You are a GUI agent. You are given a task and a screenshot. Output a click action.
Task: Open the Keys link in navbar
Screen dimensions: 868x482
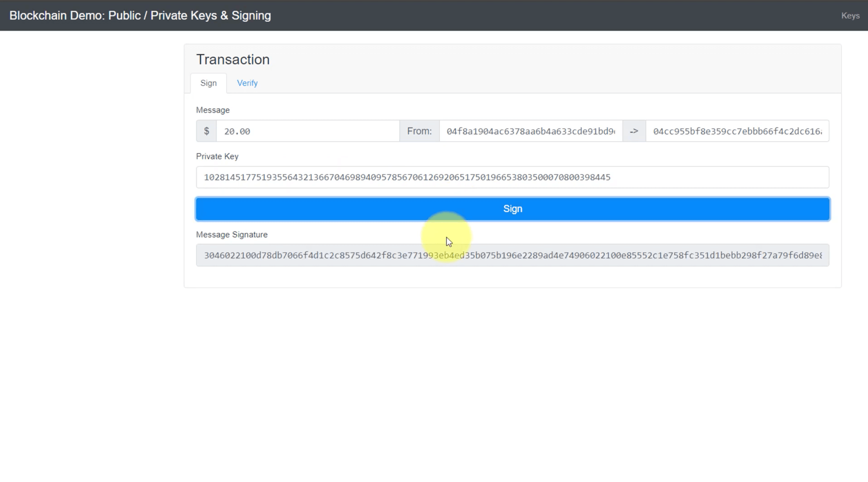coord(850,16)
